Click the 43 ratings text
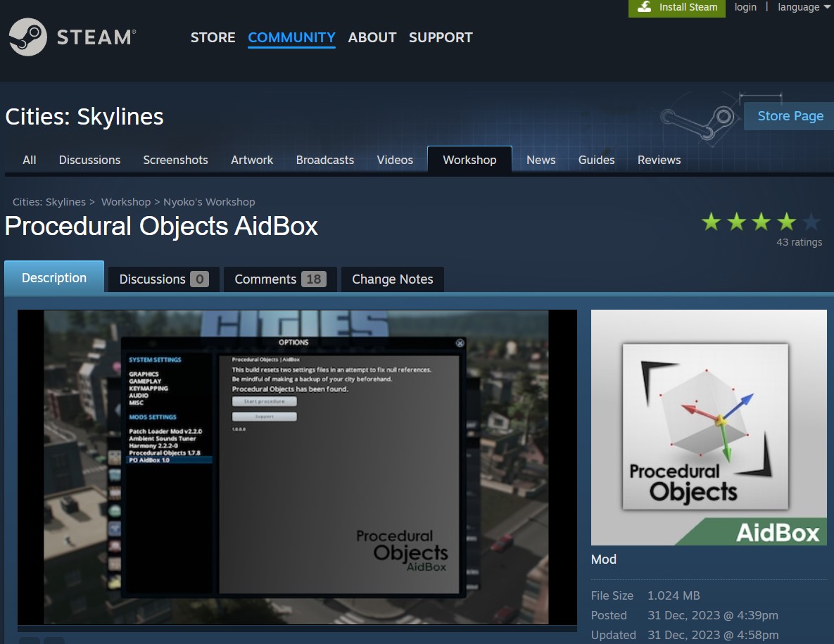Screen dimensions: 834x644 (799, 242)
